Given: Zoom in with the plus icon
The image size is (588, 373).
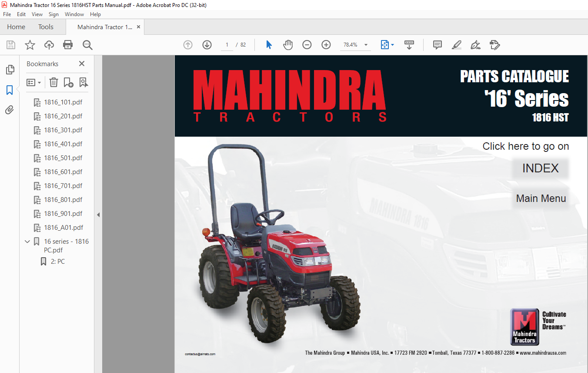Looking at the screenshot, I should (x=326, y=45).
